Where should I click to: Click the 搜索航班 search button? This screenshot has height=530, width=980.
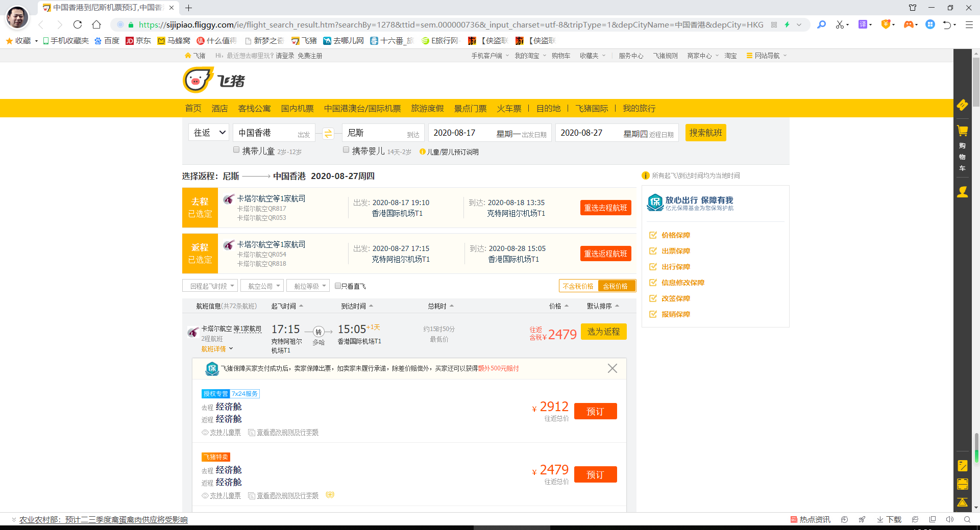[705, 133]
